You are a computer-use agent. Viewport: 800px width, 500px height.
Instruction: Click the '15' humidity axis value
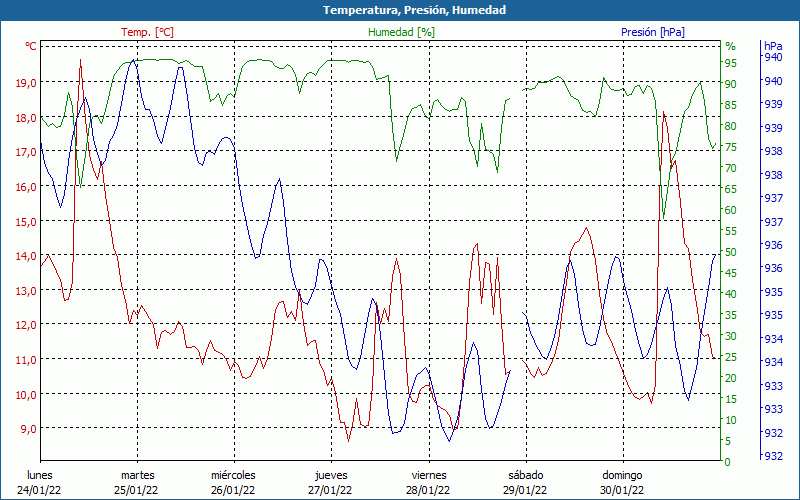coord(731,399)
